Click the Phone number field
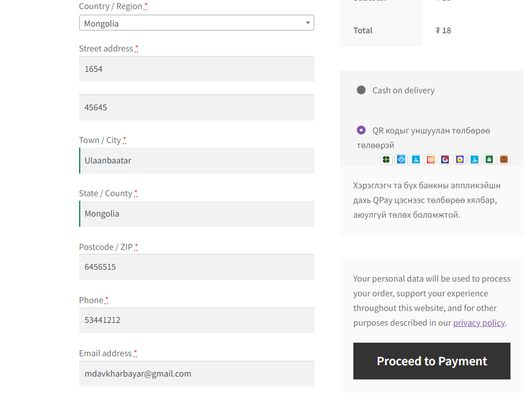532x393 pixels. coord(196,320)
